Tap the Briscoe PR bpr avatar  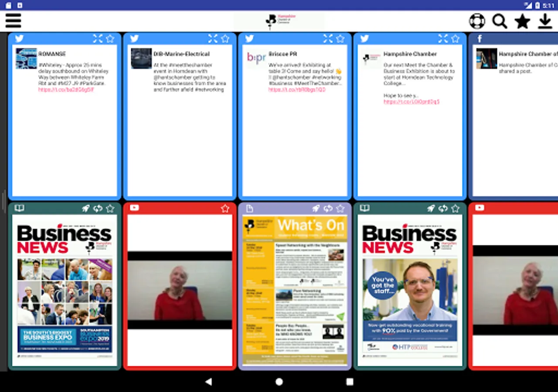pyautogui.click(x=256, y=58)
